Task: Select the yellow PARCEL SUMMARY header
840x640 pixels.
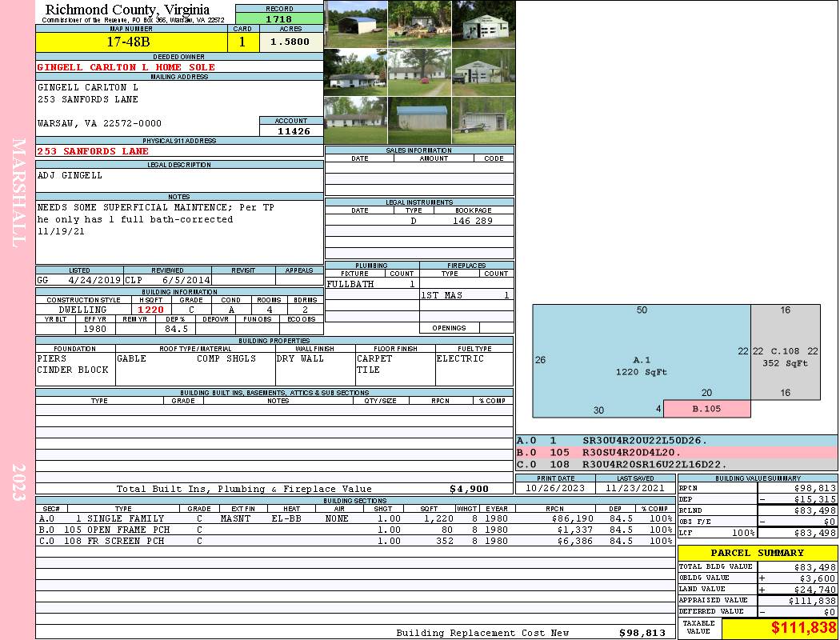Action: (x=757, y=553)
